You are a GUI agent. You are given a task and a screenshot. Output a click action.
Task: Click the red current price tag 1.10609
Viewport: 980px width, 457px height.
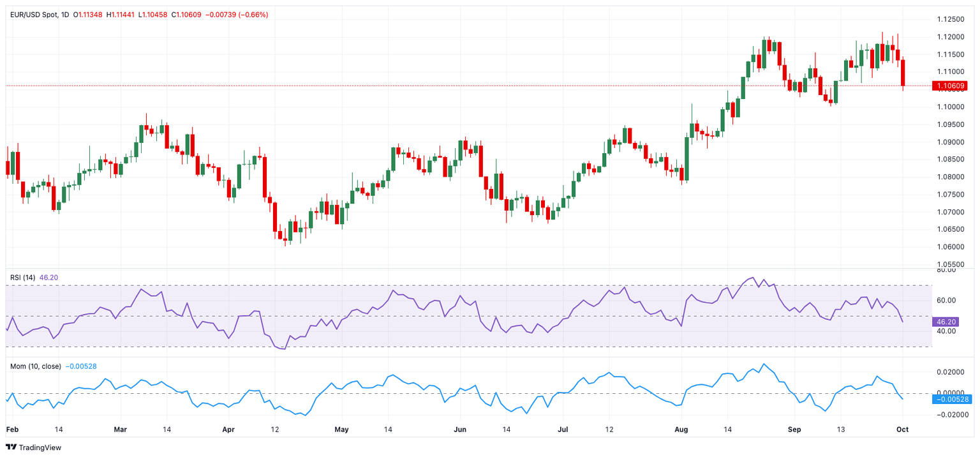950,86
